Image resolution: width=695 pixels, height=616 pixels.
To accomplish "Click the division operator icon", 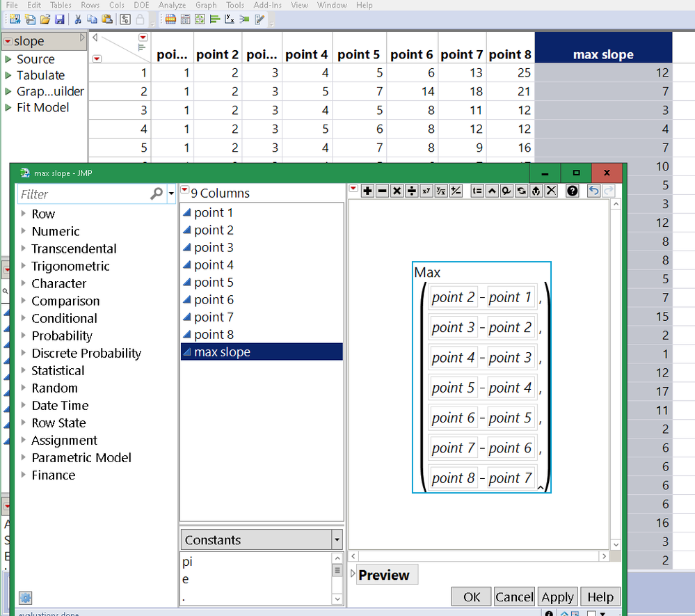I will 411,191.
